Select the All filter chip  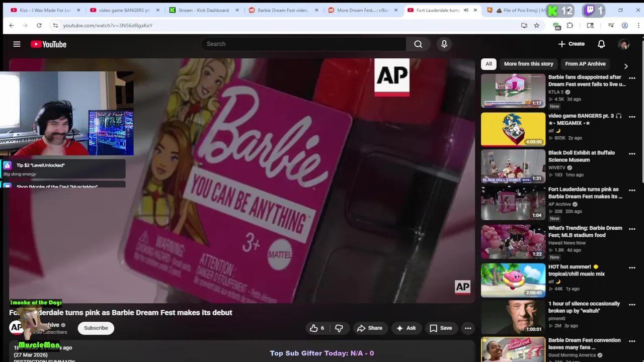(x=489, y=64)
